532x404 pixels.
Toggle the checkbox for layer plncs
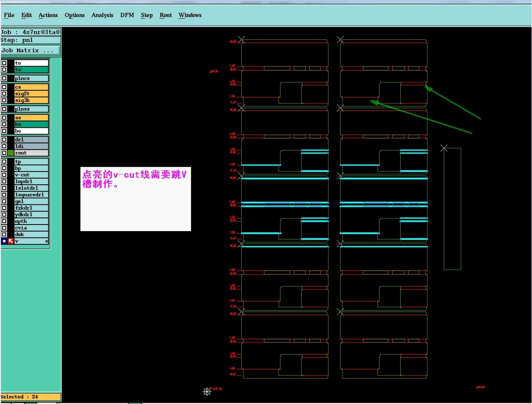click(4, 78)
